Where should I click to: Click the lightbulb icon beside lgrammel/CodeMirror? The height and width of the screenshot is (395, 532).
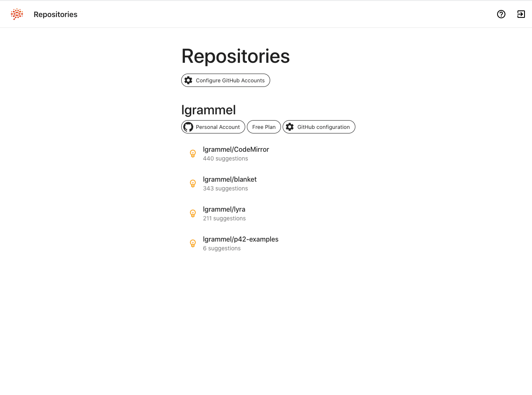pyautogui.click(x=193, y=153)
